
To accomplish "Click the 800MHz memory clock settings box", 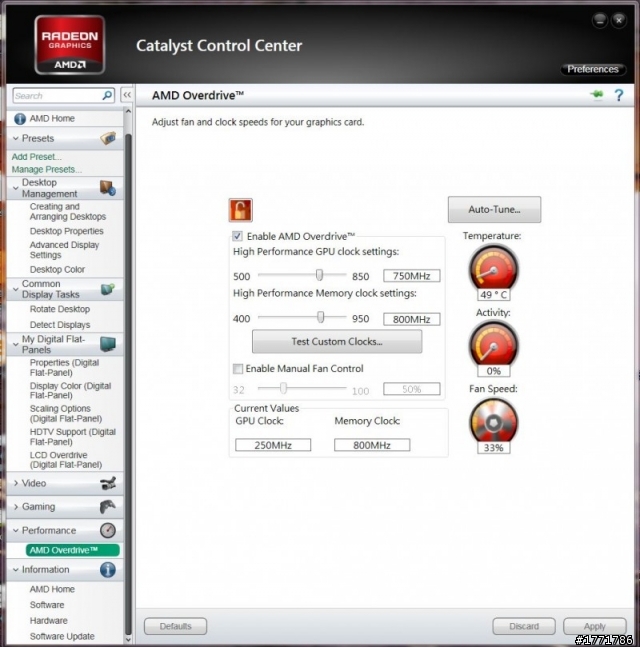I will [412, 319].
